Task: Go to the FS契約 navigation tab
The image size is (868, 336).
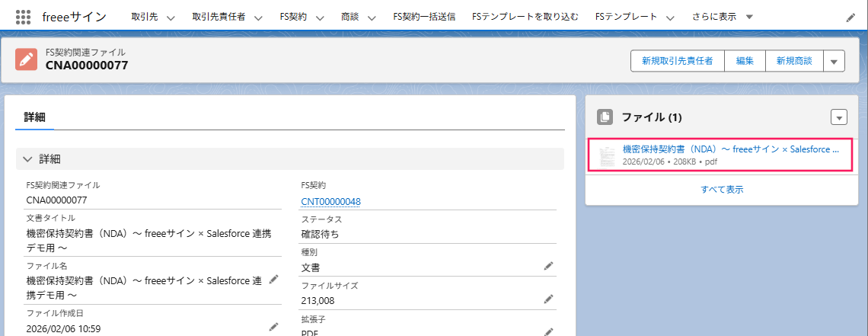Action: pos(293,18)
